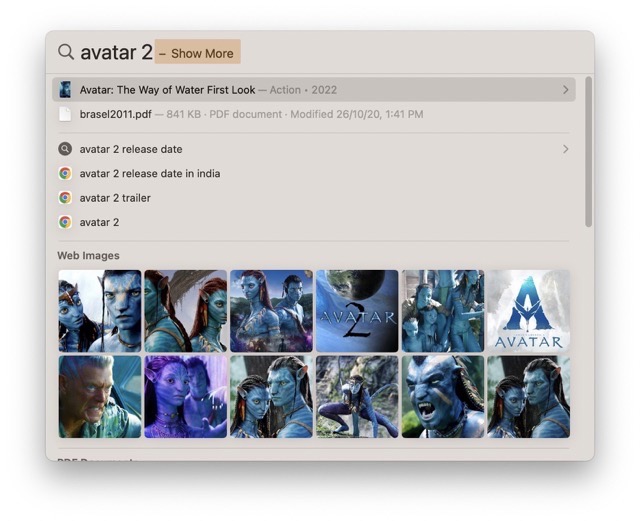Screen dimensions: 640x521
Task: Click the highlighted 'Show More' label
Action: 198,52
